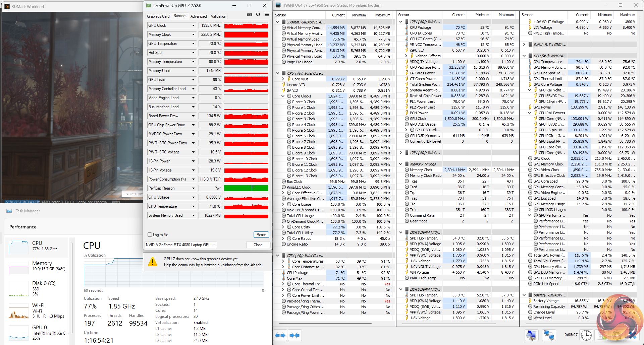Click the icon beside Memory Clock Ratio
The image size is (644, 345).
coord(407,176)
